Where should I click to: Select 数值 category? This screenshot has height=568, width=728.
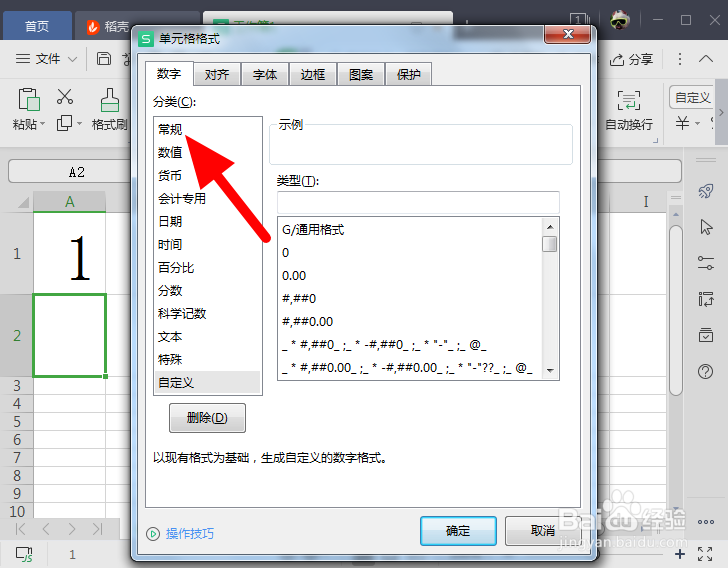click(207, 152)
